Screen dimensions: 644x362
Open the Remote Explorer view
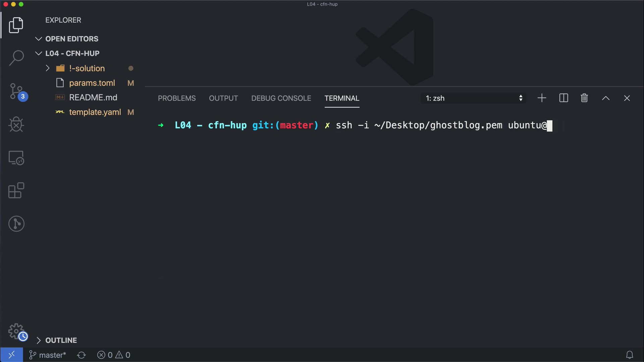click(x=16, y=158)
